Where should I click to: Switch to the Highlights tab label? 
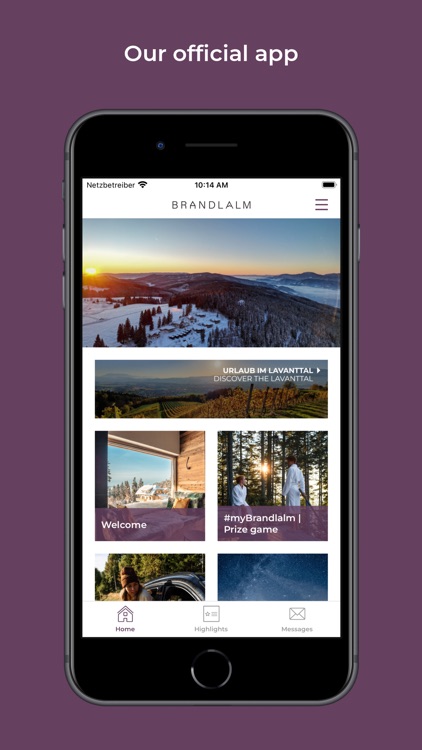211,629
